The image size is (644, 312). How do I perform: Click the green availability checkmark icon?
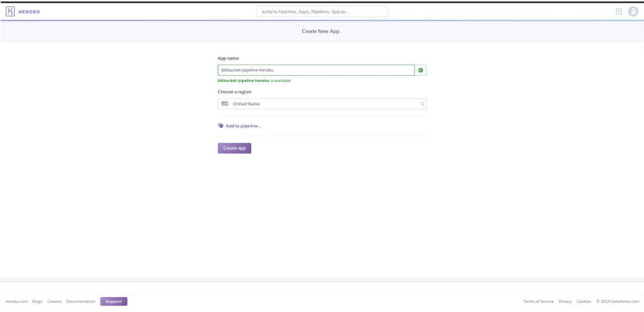click(420, 70)
